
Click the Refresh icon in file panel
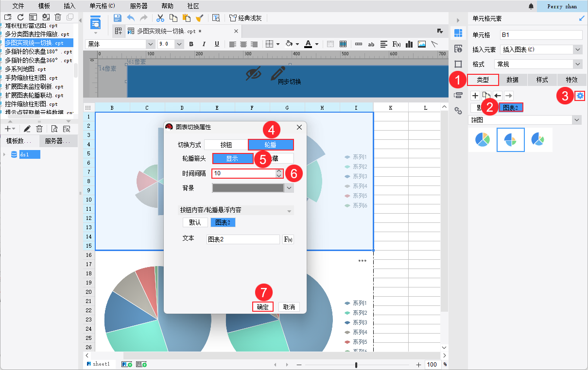pyautogui.click(x=20, y=17)
